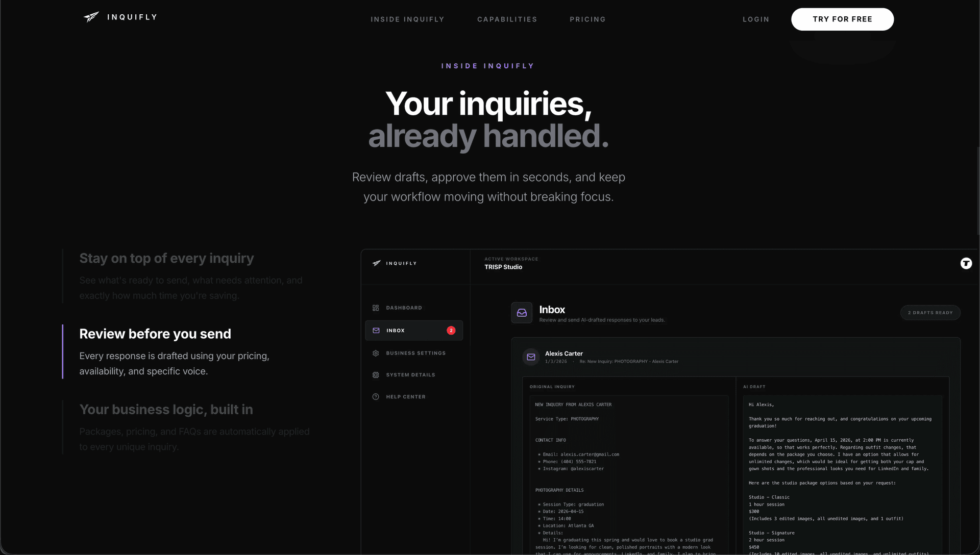Open the Capabilities menu in the navigation

click(x=507, y=19)
